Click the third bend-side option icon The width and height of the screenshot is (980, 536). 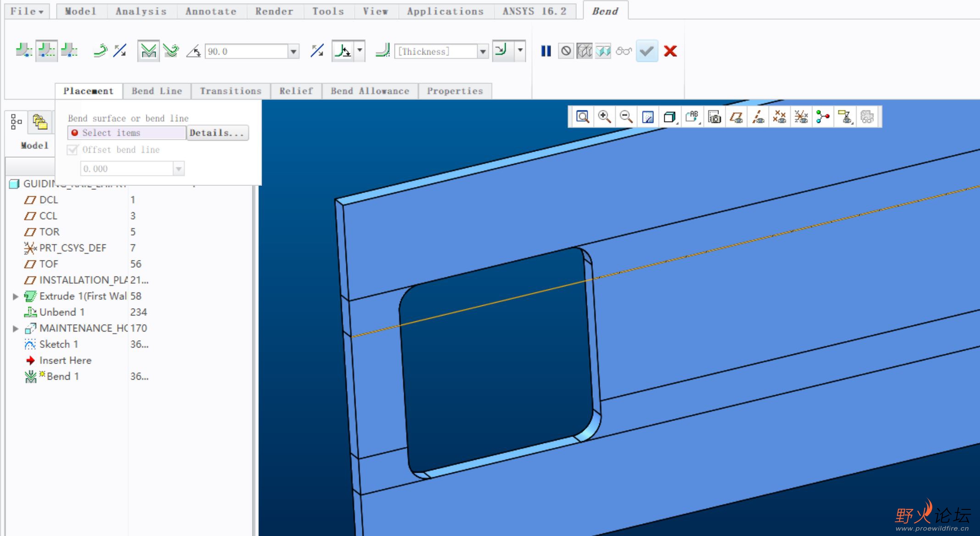pos(69,50)
